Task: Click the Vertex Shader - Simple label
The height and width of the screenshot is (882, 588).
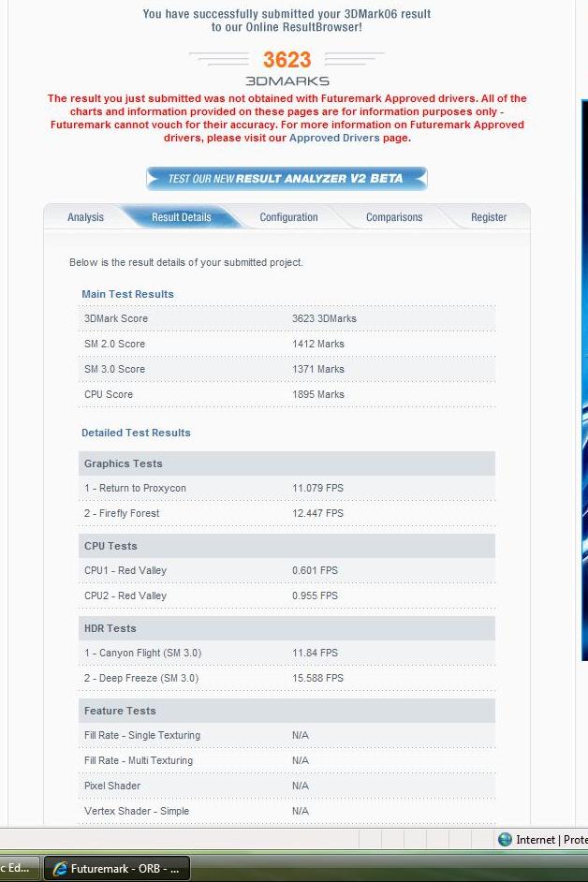Action: point(137,811)
